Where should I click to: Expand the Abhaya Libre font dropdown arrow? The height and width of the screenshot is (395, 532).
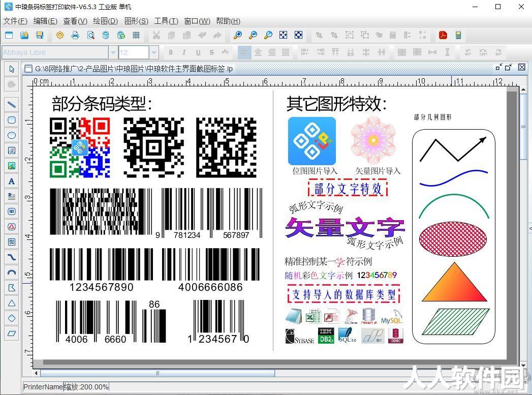pyautogui.click(x=113, y=52)
